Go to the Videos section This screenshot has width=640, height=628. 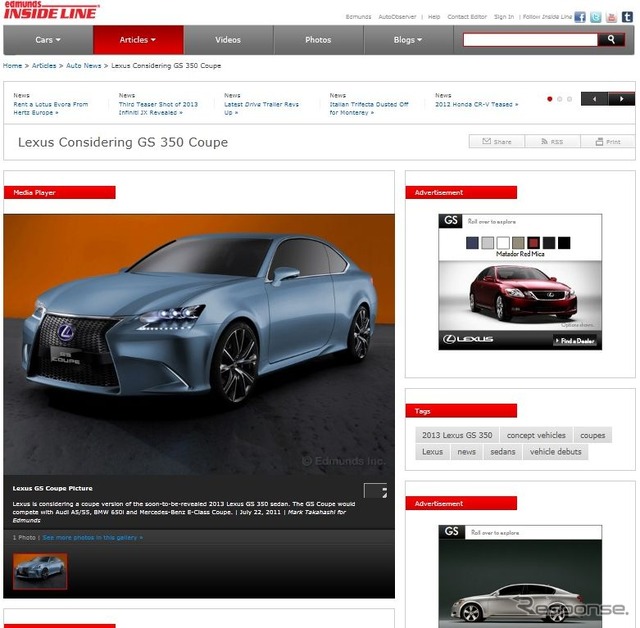228,40
